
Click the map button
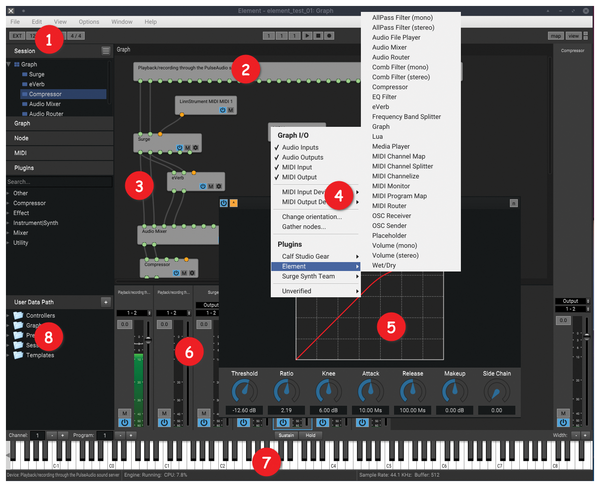(556, 36)
